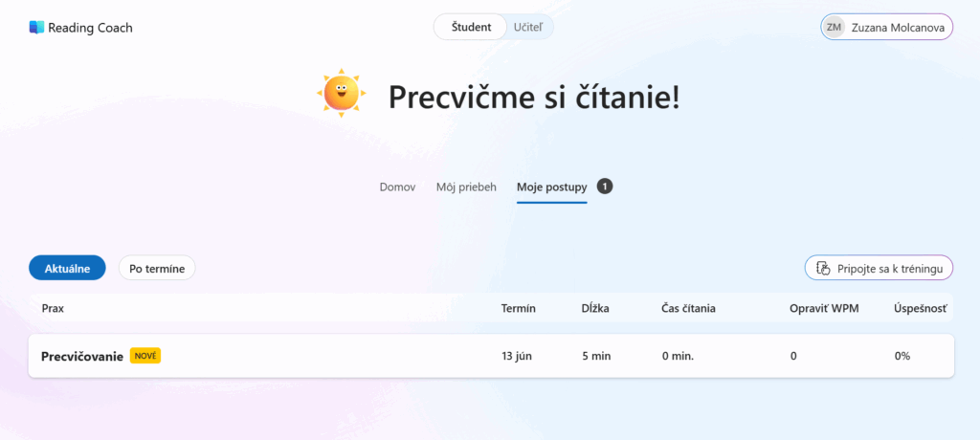Click Pripojte sa k tréningu button
Viewport: 980px width, 440px height.
879,268
